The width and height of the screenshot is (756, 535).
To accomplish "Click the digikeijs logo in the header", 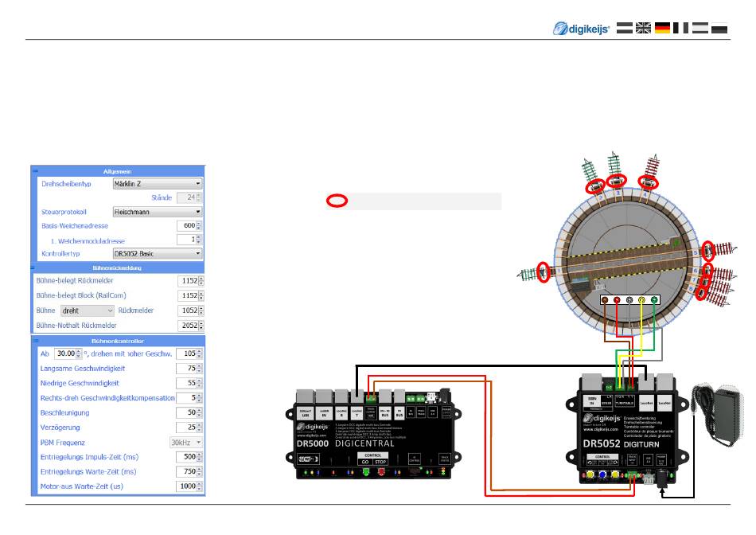I will tap(581, 29).
